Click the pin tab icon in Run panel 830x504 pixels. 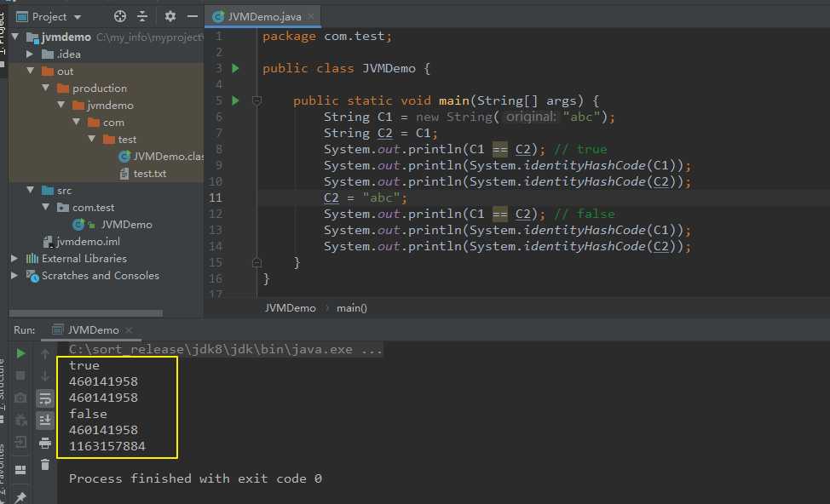[x=20, y=497]
